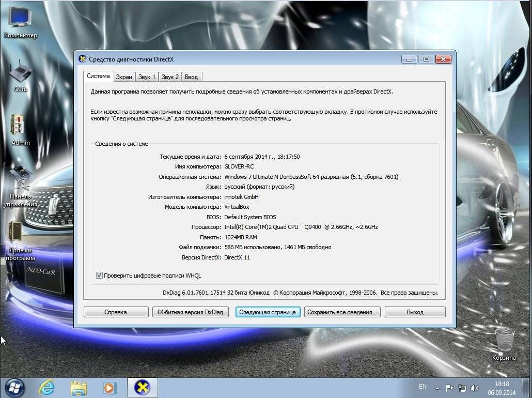
Task: Open Windows Explorer from the taskbar
Action: click(x=79, y=388)
